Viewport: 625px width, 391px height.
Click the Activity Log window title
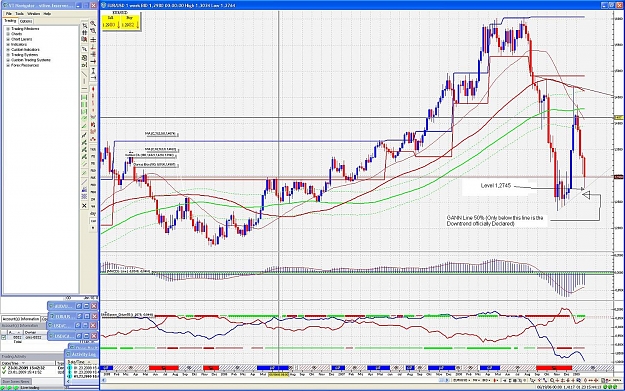[84, 354]
